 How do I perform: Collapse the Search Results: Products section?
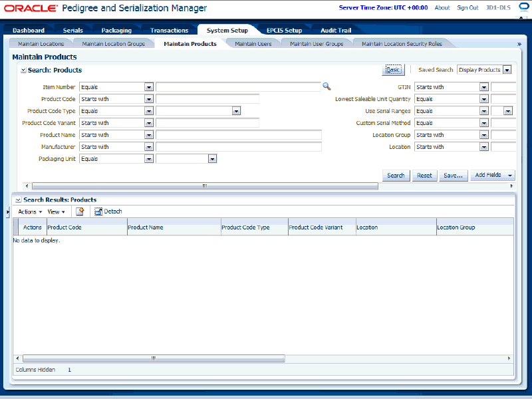click(19, 200)
